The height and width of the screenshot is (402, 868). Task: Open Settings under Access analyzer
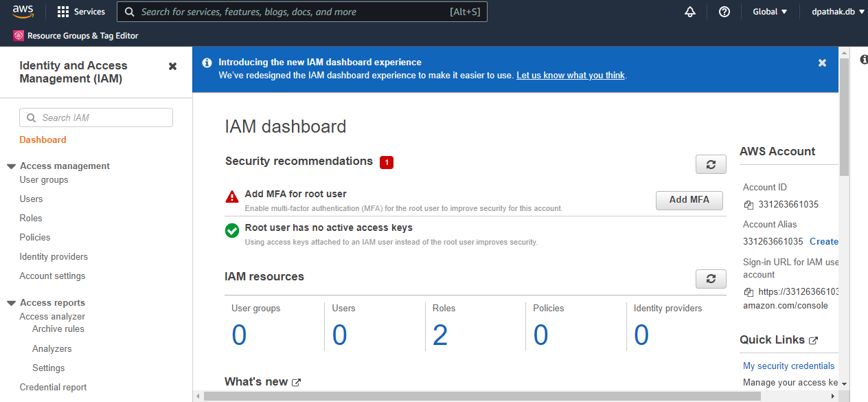coord(48,368)
